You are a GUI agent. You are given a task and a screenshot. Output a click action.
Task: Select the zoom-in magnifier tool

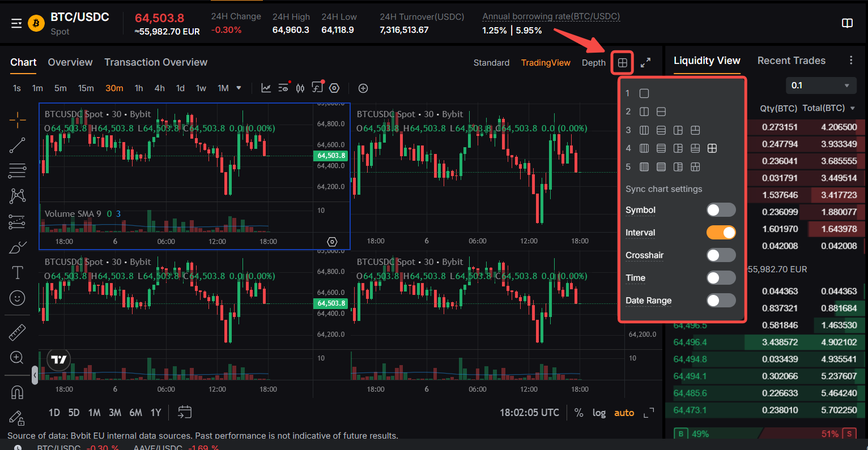point(18,358)
